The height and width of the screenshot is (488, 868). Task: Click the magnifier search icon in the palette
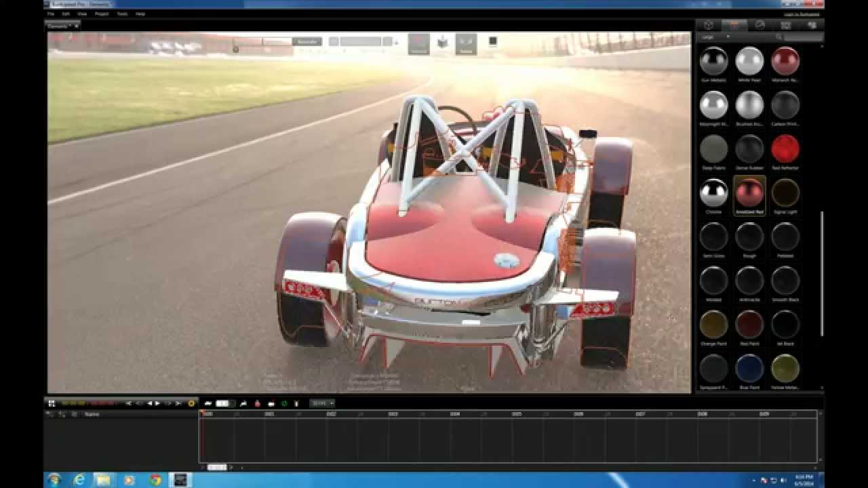779,37
